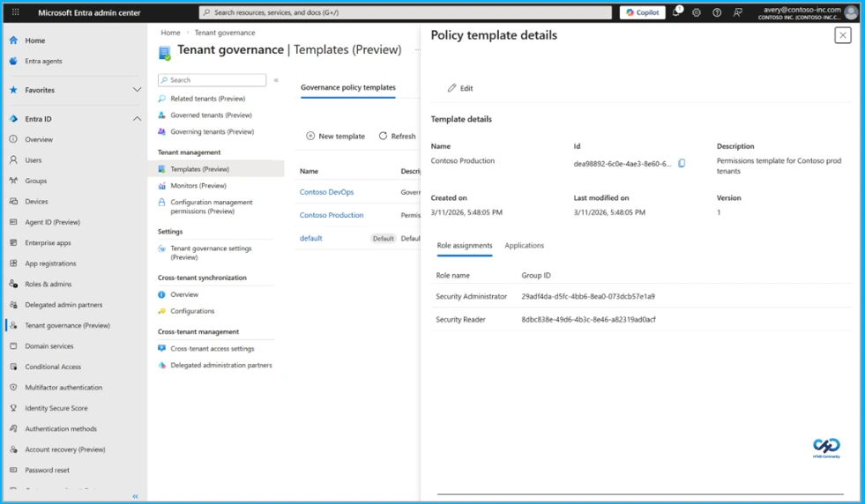Open Devices in the sidebar
The image size is (865, 504).
point(36,201)
